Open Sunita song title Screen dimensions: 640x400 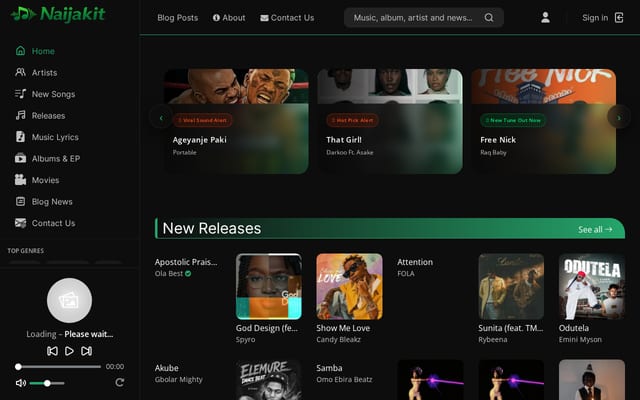511,328
